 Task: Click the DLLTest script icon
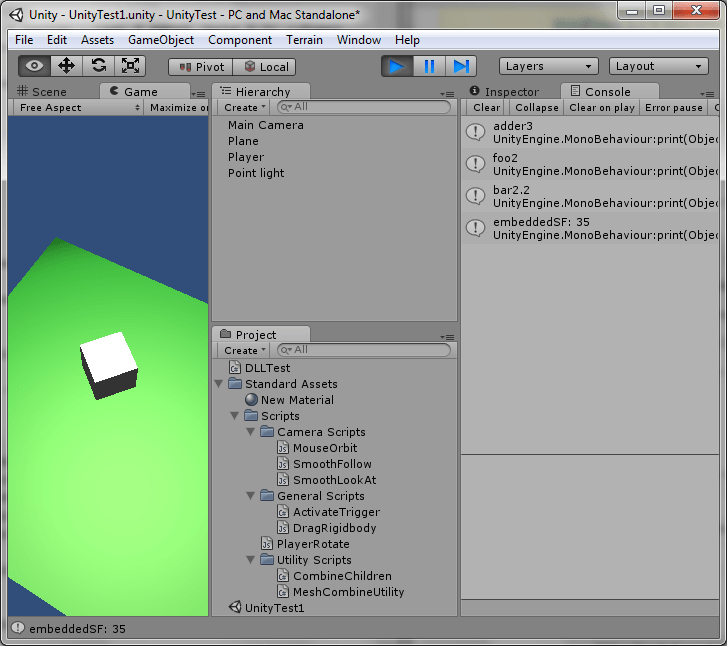pyautogui.click(x=235, y=368)
